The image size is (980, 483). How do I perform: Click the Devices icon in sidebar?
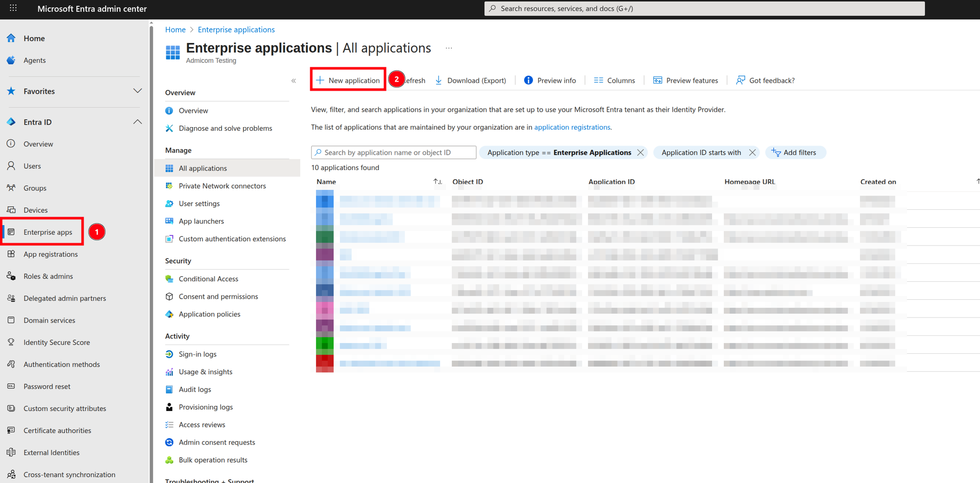tap(11, 210)
